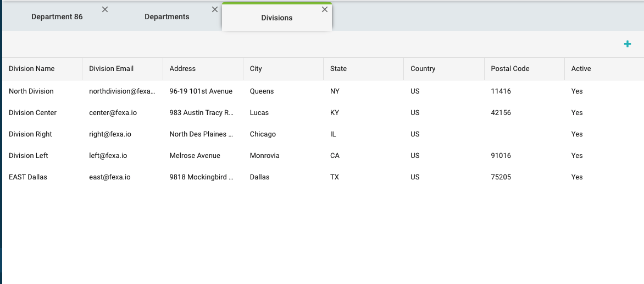
Task: Click the green plus add division icon
Action: [628, 44]
